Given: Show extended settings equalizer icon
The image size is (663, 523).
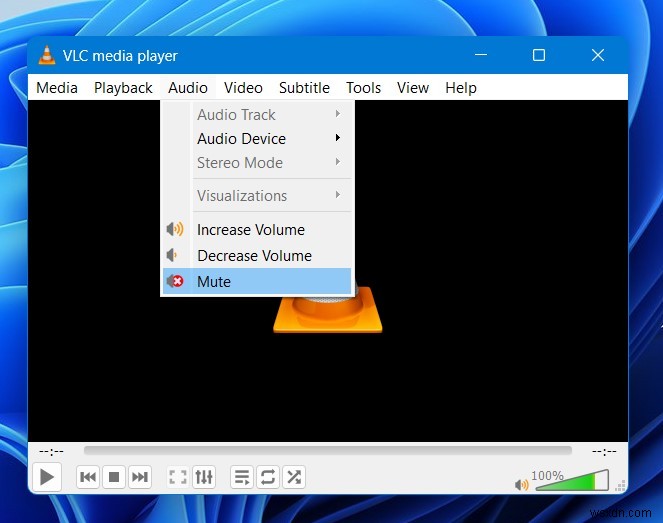Looking at the screenshot, I should coord(204,477).
